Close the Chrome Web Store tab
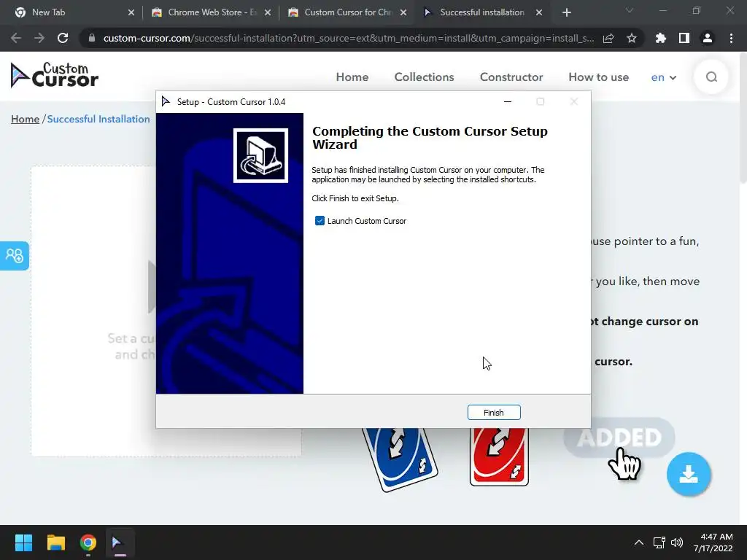This screenshot has height=560, width=747. tap(267, 12)
